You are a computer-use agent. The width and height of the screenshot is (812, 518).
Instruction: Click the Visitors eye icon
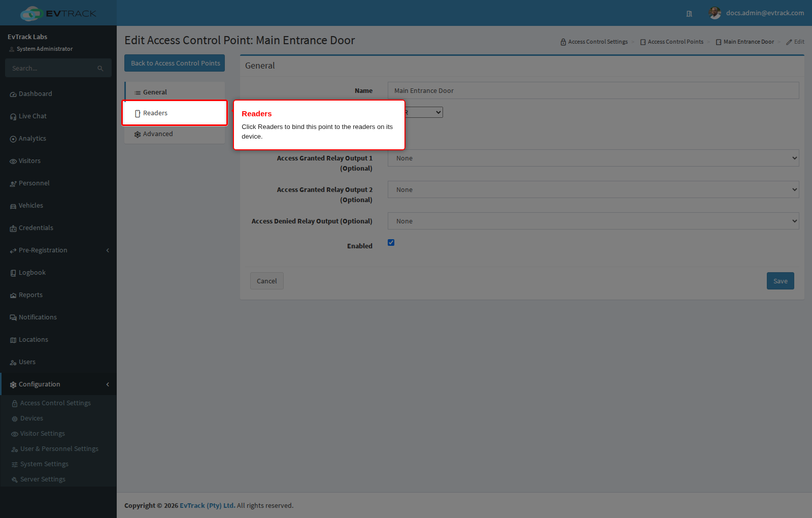[x=13, y=161]
